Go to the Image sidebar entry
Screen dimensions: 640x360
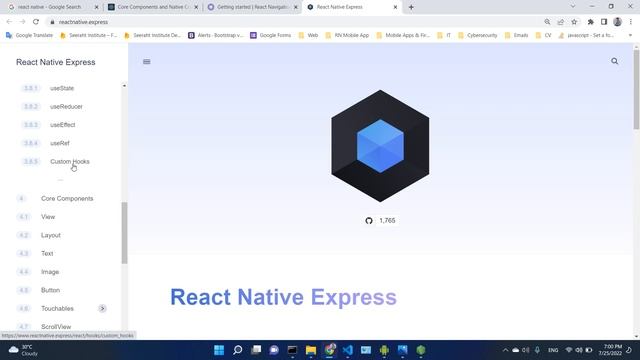pos(50,272)
